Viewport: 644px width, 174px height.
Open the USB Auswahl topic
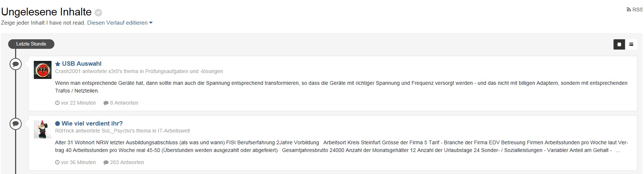pos(82,64)
